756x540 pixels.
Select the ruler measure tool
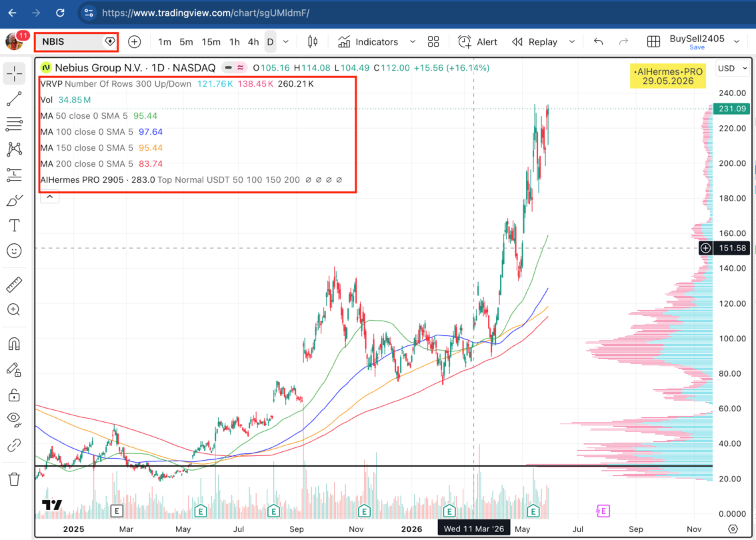pyautogui.click(x=15, y=285)
